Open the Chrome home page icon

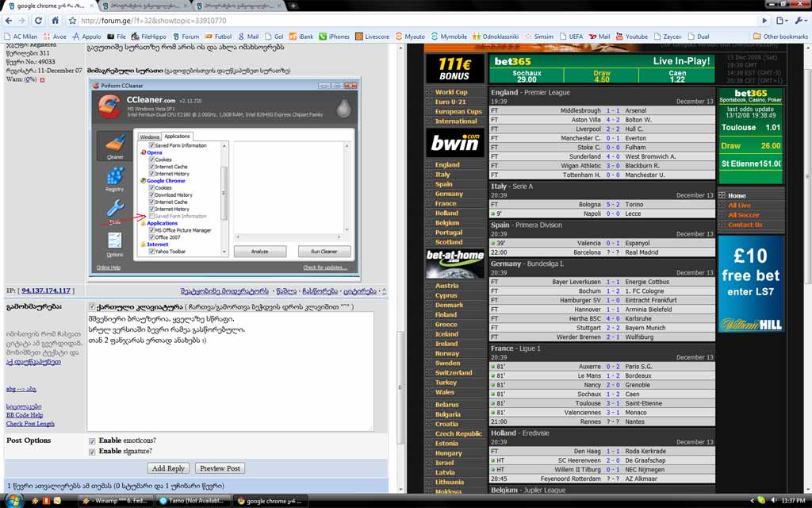click(x=55, y=21)
